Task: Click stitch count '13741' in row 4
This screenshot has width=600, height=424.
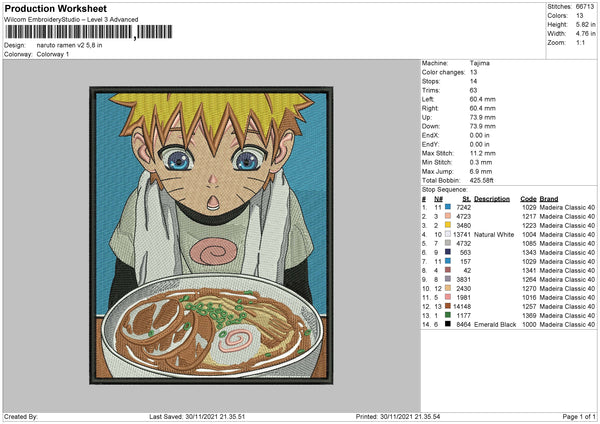Action: pos(462,235)
